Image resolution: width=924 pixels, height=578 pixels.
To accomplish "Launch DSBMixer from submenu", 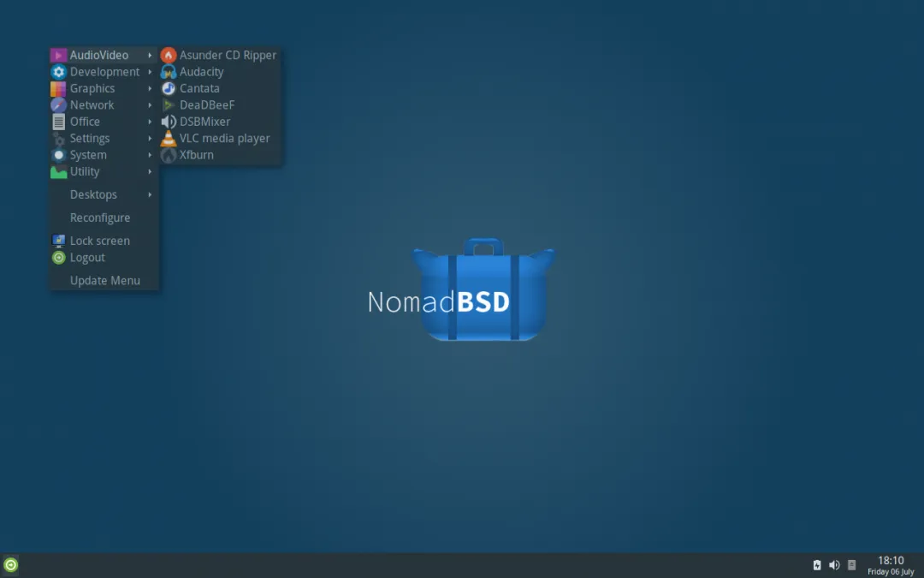I will tap(221, 122).
